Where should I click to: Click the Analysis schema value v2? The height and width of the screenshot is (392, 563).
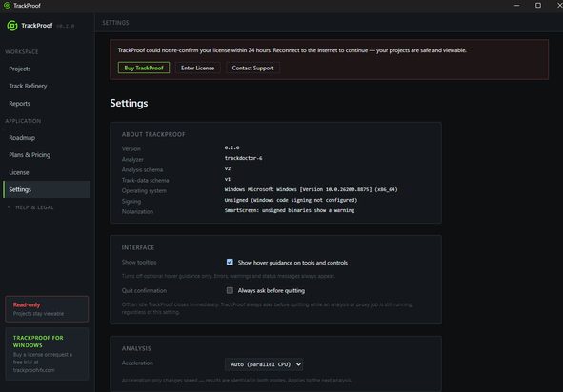click(x=228, y=168)
